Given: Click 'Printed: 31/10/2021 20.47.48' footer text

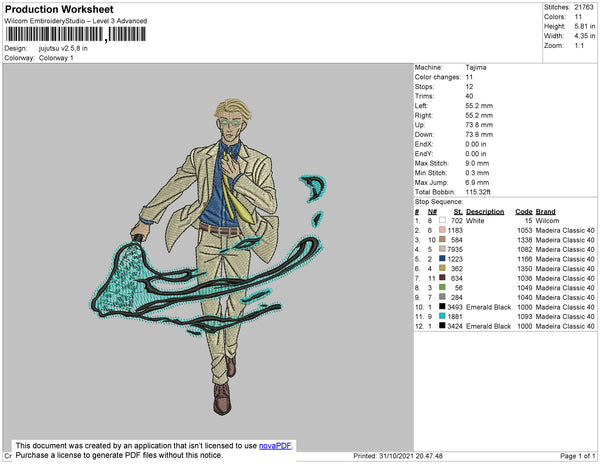Looking at the screenshot, I should click(398, 456).
